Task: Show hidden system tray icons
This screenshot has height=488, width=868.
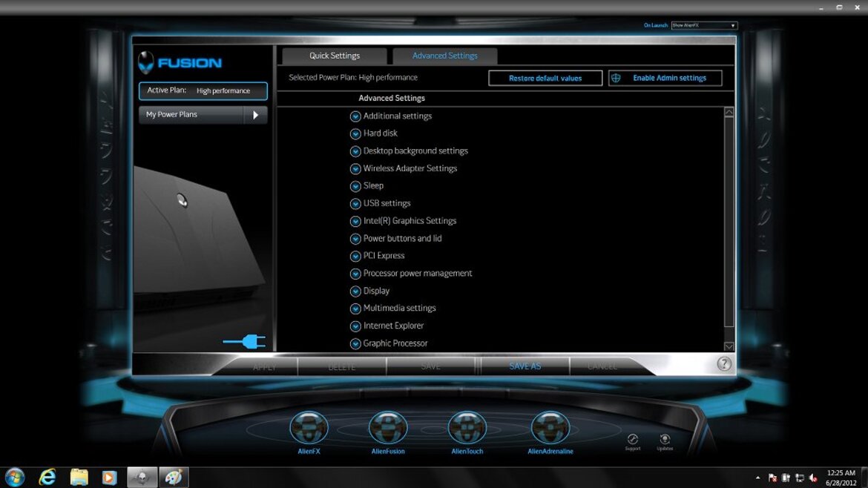Action: coord(758,478)
